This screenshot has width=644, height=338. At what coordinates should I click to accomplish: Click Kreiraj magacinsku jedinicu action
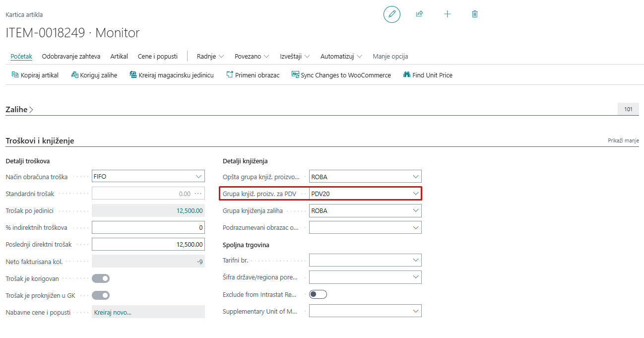point(172,75)
